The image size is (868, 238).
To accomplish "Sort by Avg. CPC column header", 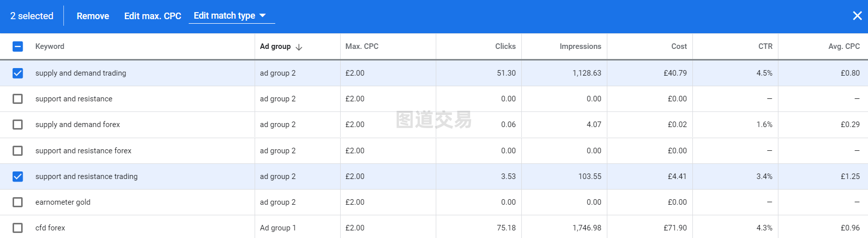I will [x=844, y=46].
